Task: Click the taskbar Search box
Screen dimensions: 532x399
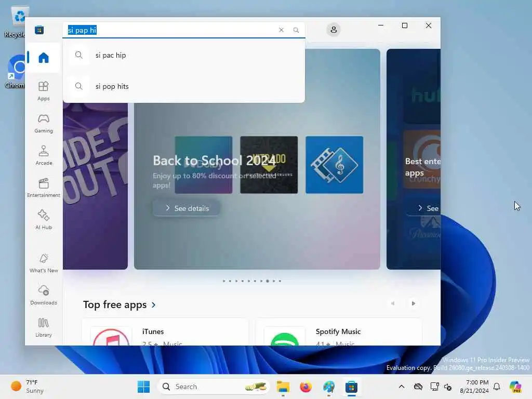Action: coord(214,387)
